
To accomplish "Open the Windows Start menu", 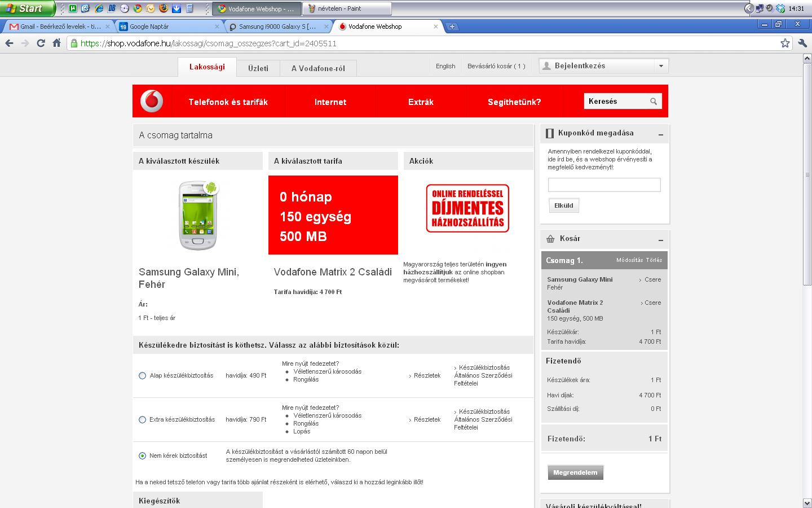I will 28,8.
